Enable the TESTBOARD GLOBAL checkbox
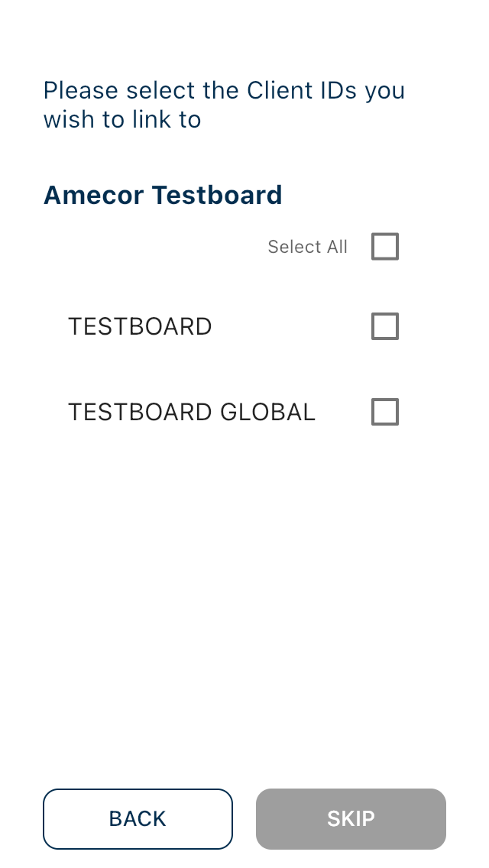Screen dimensions: 489x868 point(385,412)
